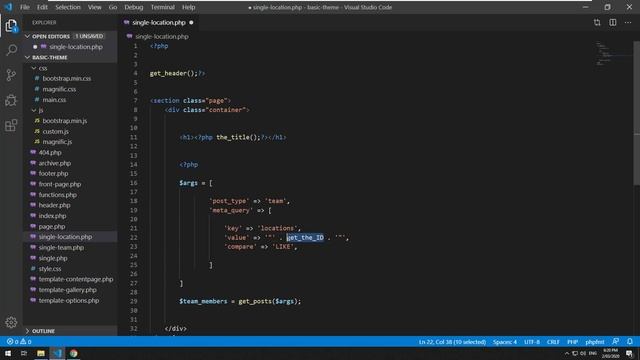Open the Run and Debug view
This screenshot has height=360, width=640.
click(11, 100)
